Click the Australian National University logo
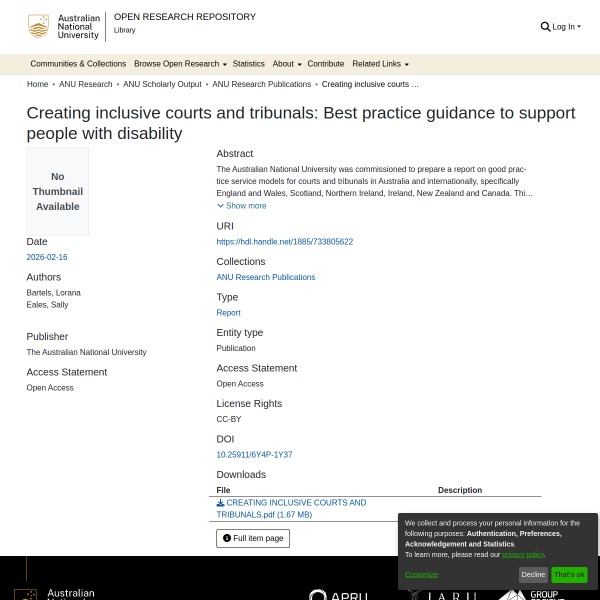 pyautogui.click(x=65, y=27)
